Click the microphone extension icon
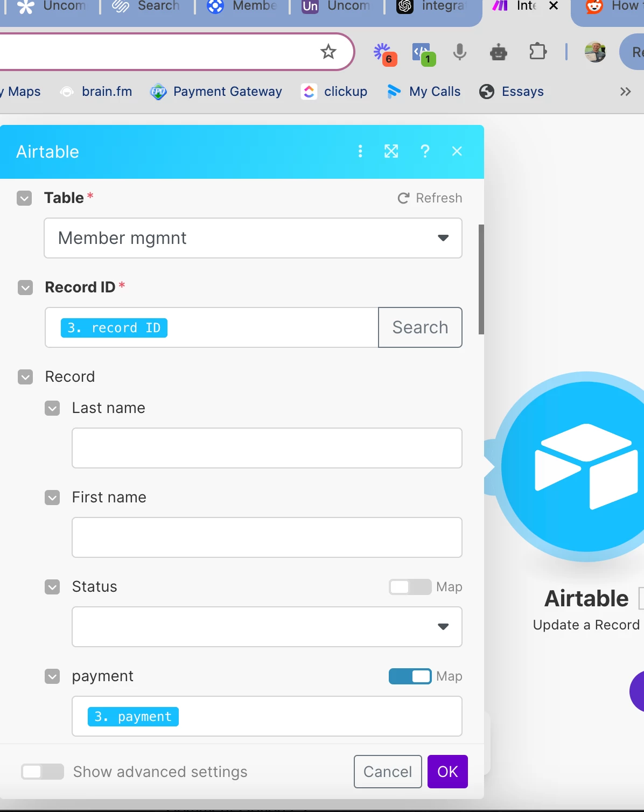The image size is (644, 812). [x=460, y=52]
